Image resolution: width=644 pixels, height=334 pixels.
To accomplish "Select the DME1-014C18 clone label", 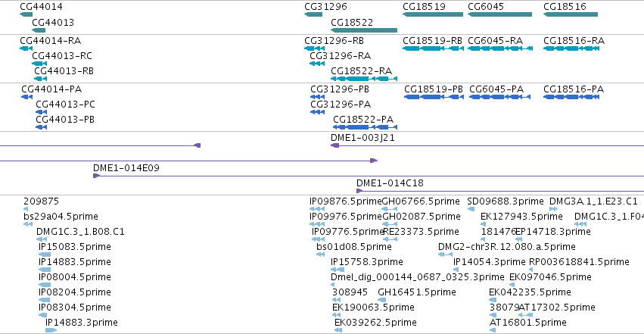I will click(390, 183).
